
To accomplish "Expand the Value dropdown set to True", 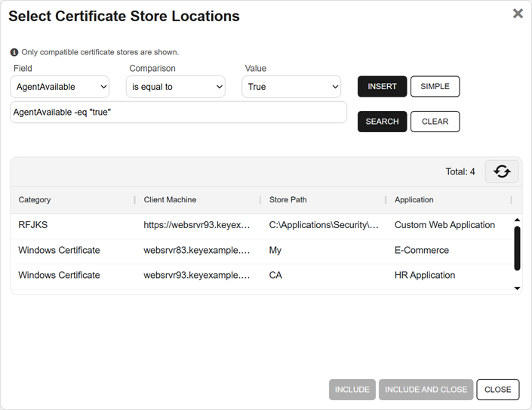I will click(x=291, y=87).
